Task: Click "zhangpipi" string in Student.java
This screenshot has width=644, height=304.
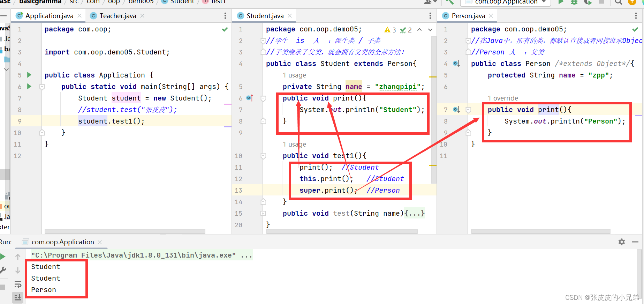Action: click(x=397, y=87)
